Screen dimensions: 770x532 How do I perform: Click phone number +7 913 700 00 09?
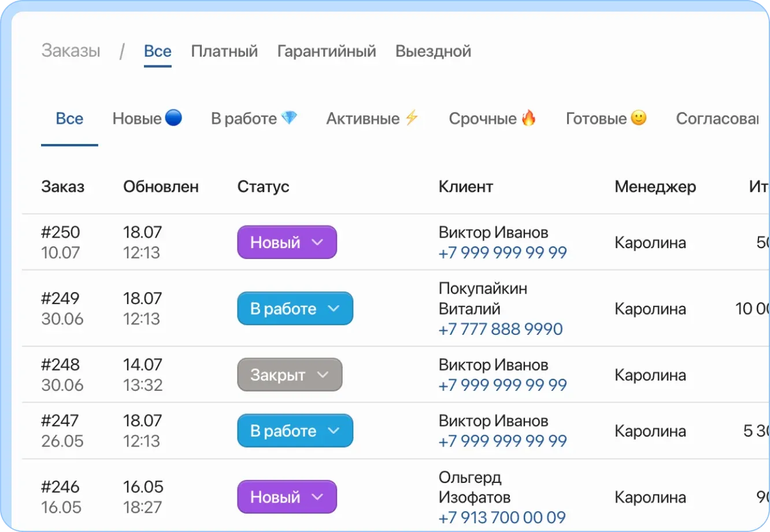click(502, 517)
